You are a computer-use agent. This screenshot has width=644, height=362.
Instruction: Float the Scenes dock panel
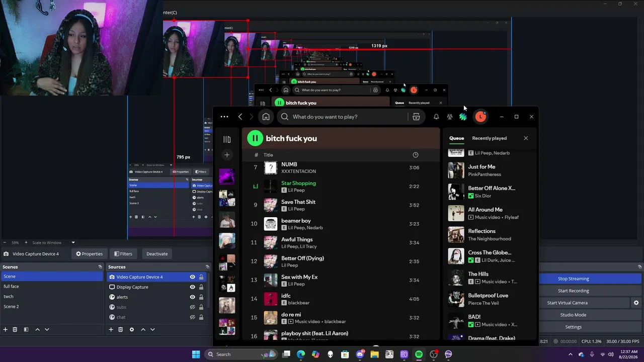click(100, 267)
